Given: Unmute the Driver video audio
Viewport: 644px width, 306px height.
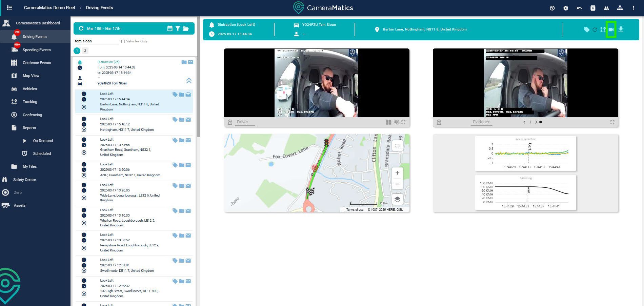Looking at the screenshot, I should tap(396, 122).
